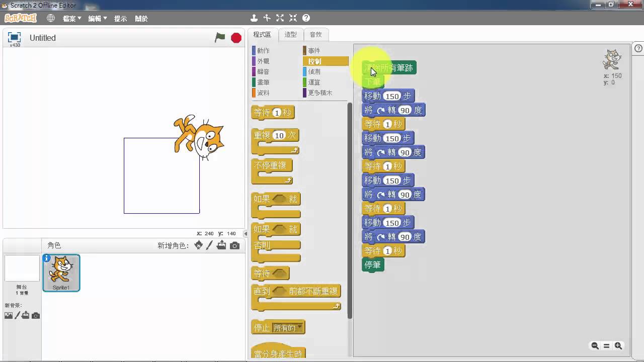
Task: Click the cat sprite on the stage
Action: coord(199,137)
